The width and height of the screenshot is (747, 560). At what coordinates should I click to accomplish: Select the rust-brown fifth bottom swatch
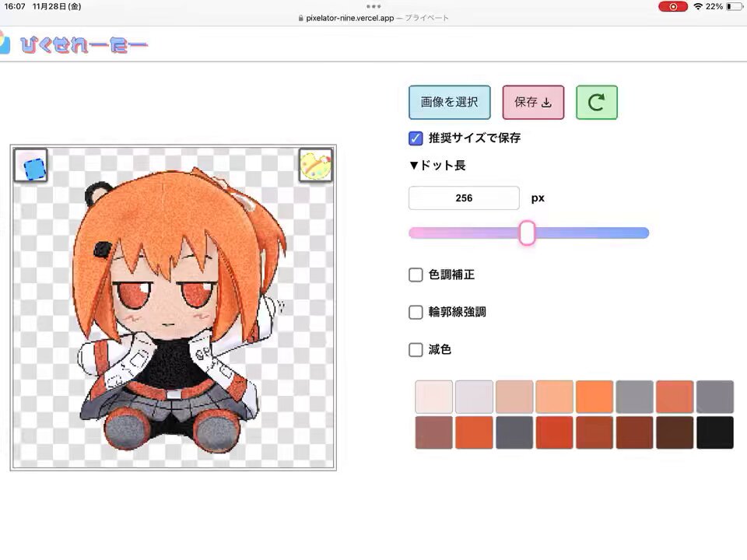pyautogui.click(x=594, y=432)
